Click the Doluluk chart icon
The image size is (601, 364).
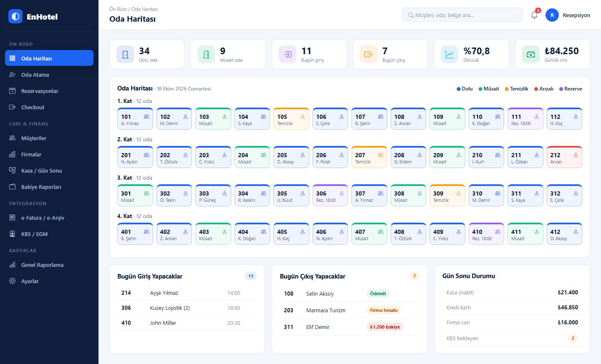point(449,54)
